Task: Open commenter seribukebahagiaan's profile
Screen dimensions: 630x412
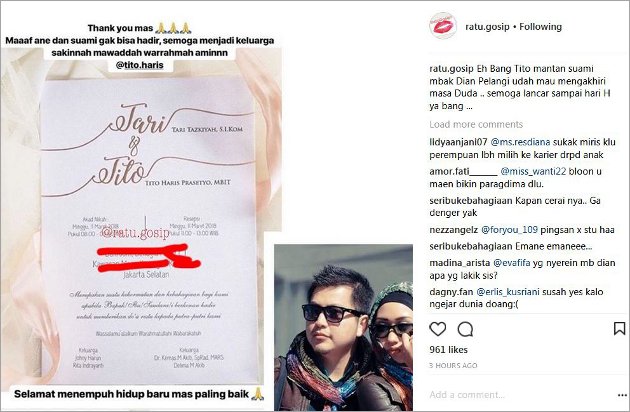Action: (470, 201)
